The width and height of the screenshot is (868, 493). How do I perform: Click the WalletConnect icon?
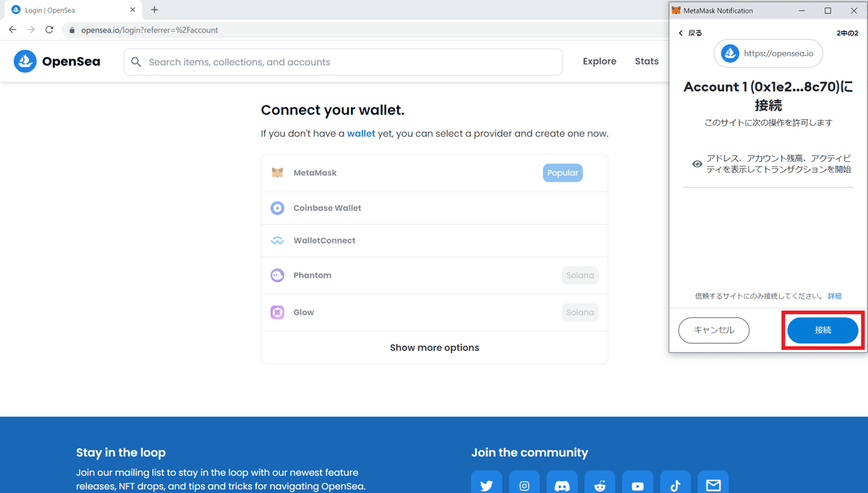point(277,241)
